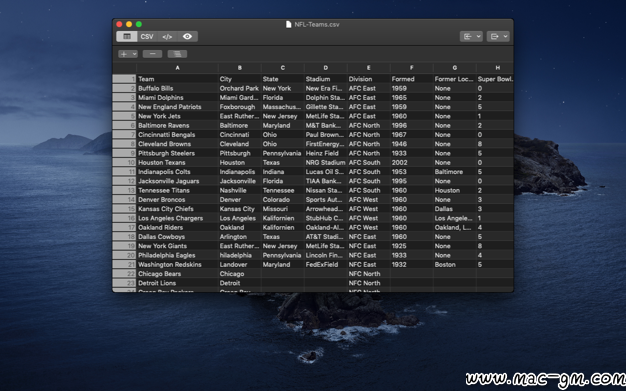The height and width of the screenshot is (391, 626).
Task: Select the 'New York Giants' cell
Action: pos(177,246)
